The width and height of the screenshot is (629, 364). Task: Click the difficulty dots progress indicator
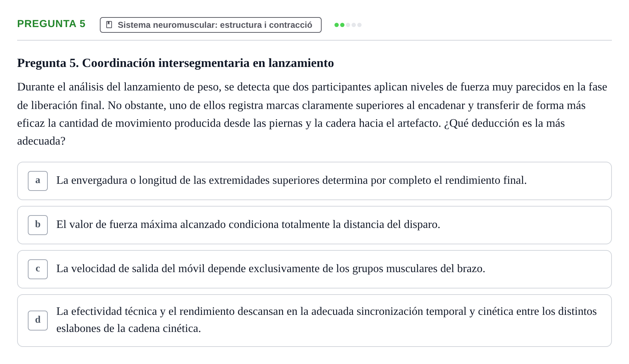[x=348, y=25]
